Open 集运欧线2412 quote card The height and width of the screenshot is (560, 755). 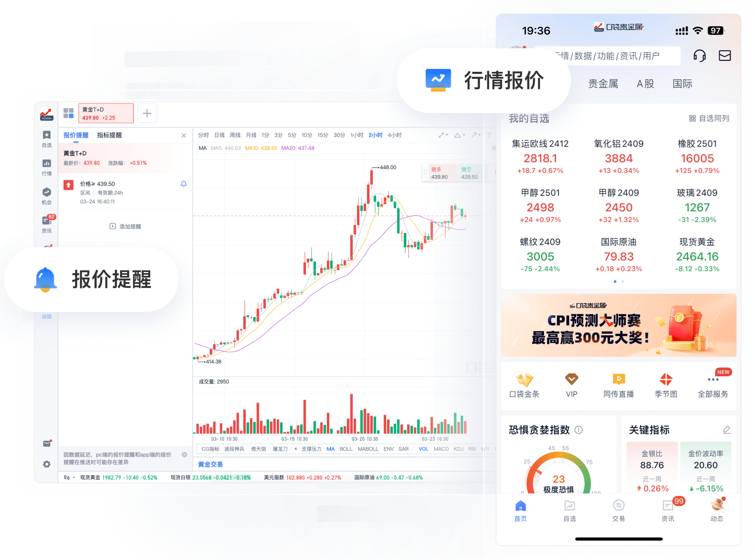tap(540, 157)
